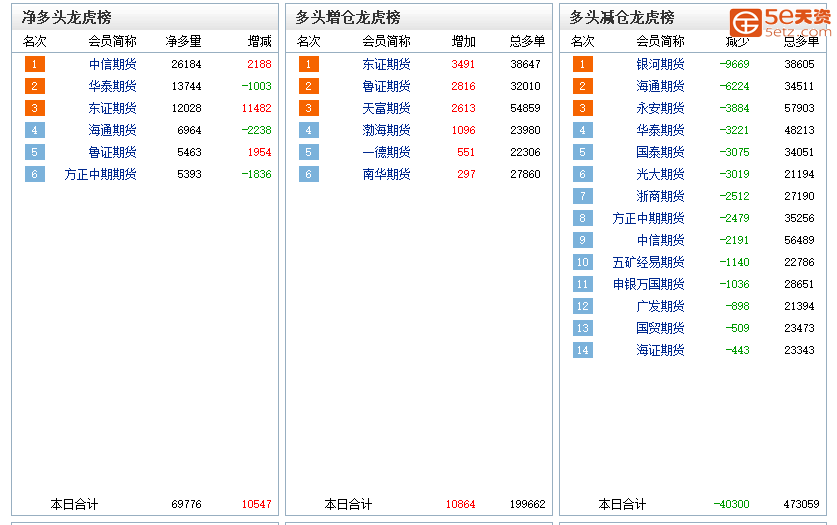Click the 五矿经易期货 member link
Viewport: 837px width, 525px height.
coord(649,262)
